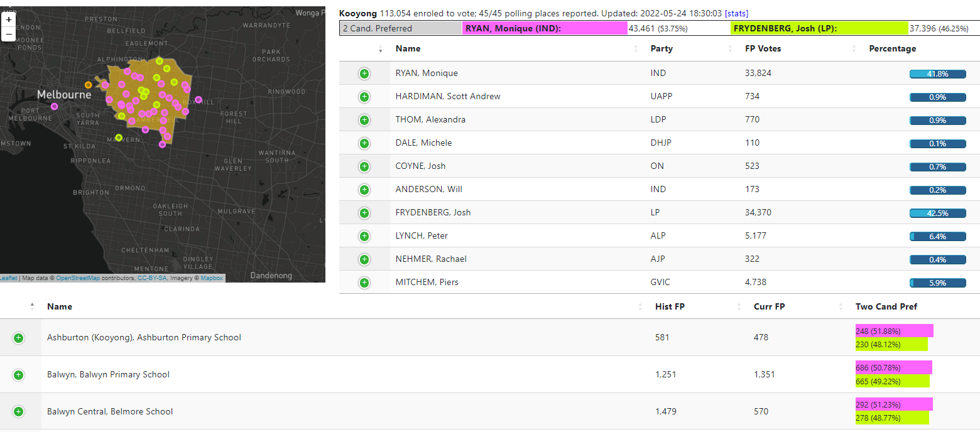Click the 0.7% percentage bar for COYNE

coord(938,167)
